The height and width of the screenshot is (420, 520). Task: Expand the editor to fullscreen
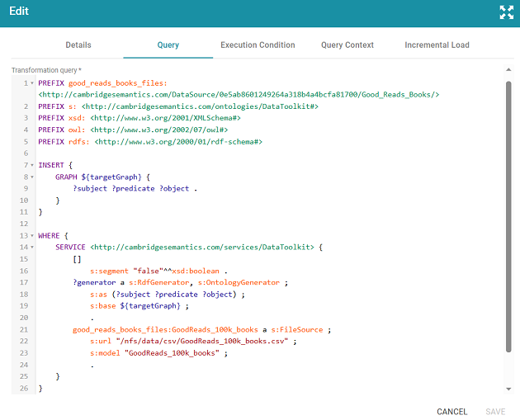click(x=506, y=12)
